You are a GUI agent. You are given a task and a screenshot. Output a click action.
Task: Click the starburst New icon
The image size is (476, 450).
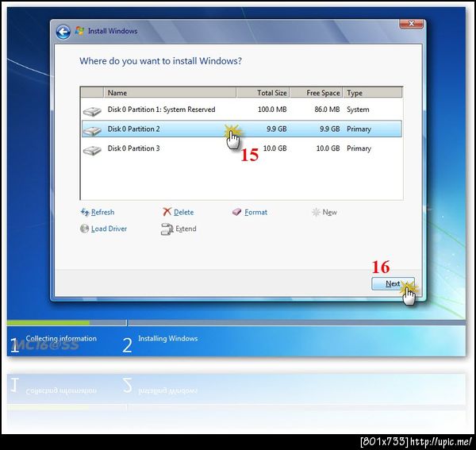[x=316, y=212]
